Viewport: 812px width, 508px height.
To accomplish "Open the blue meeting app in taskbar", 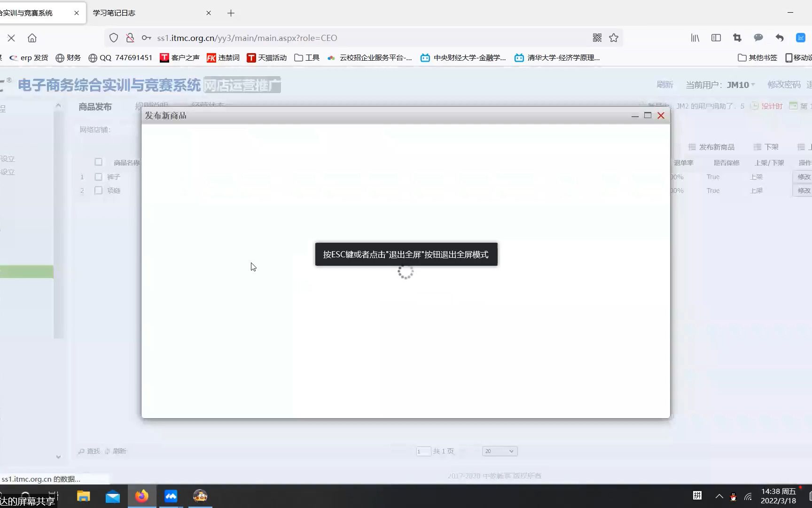I will point(171,496).
